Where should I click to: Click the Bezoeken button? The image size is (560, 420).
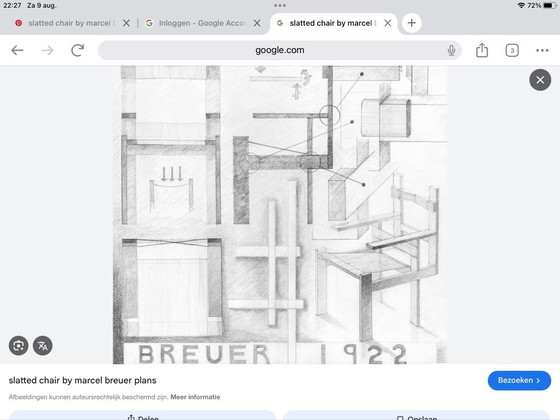[x=519, y=380]
